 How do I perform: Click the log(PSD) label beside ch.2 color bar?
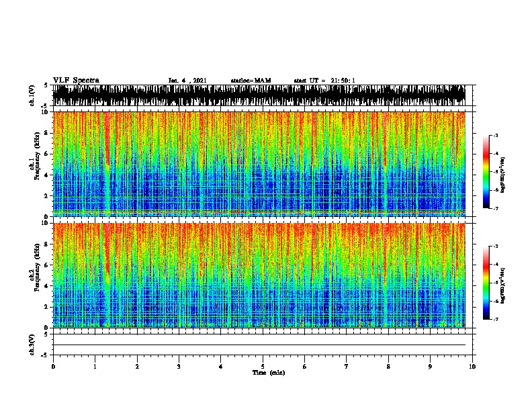click(x=503, y=285)
